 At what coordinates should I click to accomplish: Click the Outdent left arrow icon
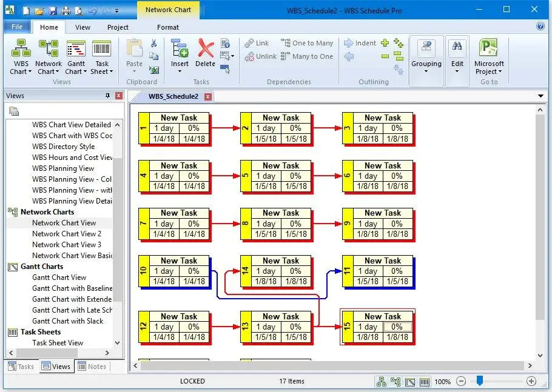click(349, 56)
